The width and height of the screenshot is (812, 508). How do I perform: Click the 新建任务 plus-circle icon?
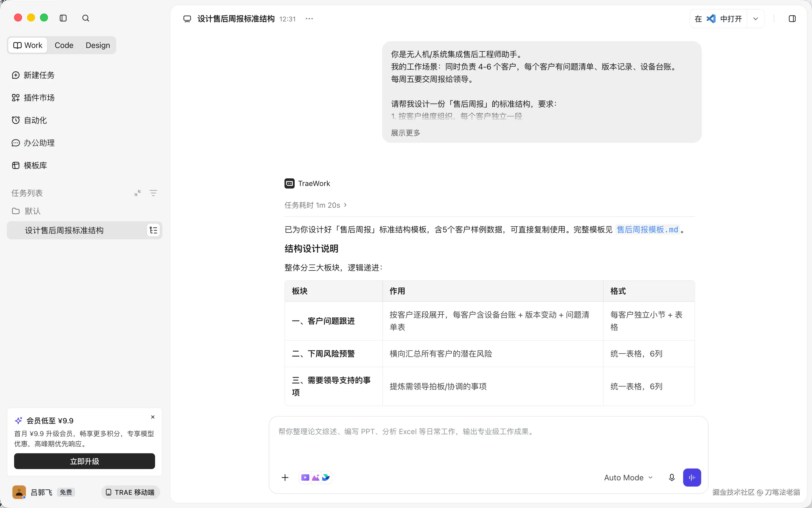(16, 75)
